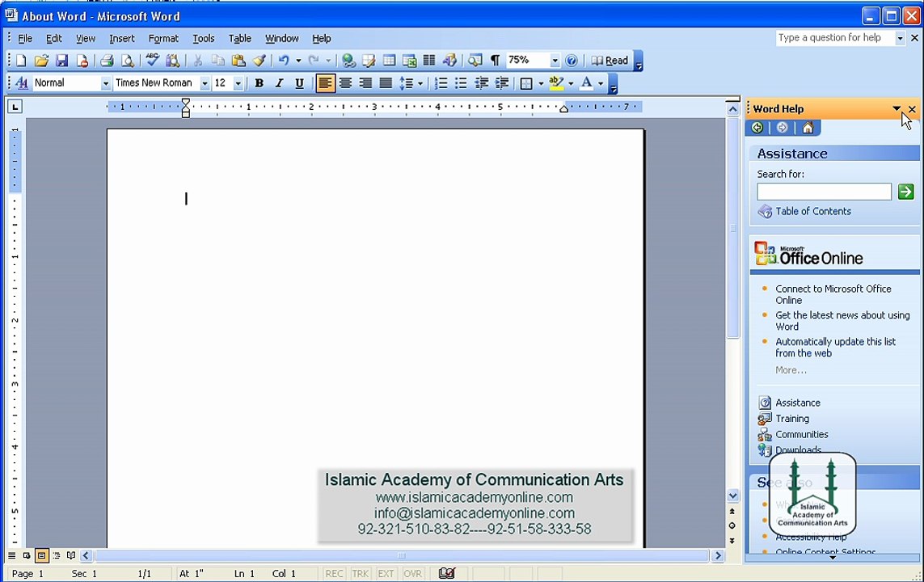Save the document with the floppy disk icon
This screenshot has height=582, width=924.
click(x=61, y=61)
